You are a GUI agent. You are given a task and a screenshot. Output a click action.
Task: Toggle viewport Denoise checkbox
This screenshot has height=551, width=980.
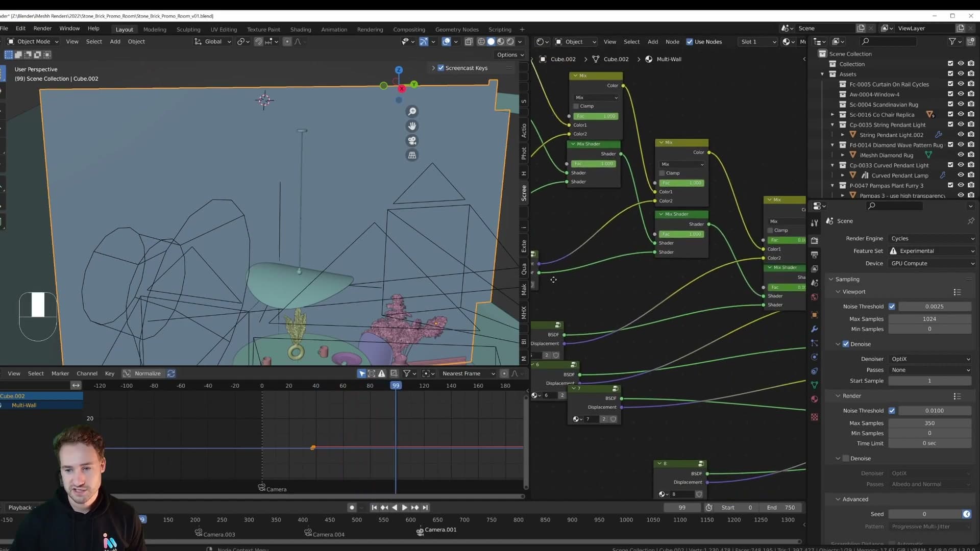846,344
